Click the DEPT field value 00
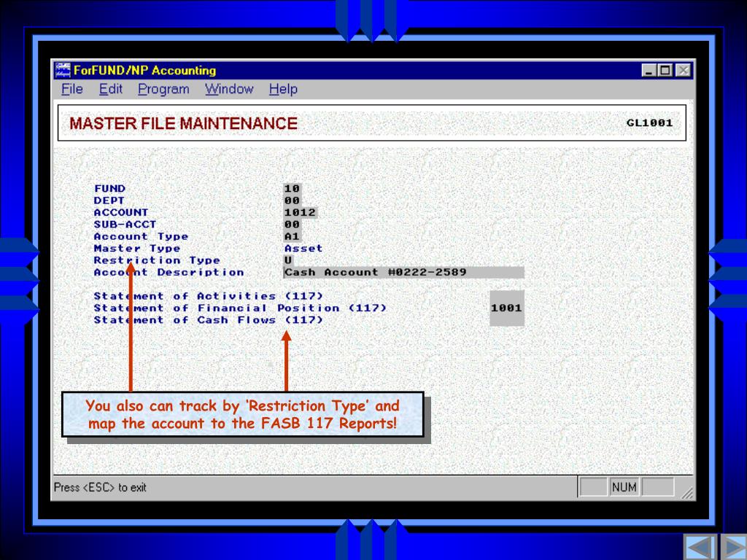 point(292,201)
